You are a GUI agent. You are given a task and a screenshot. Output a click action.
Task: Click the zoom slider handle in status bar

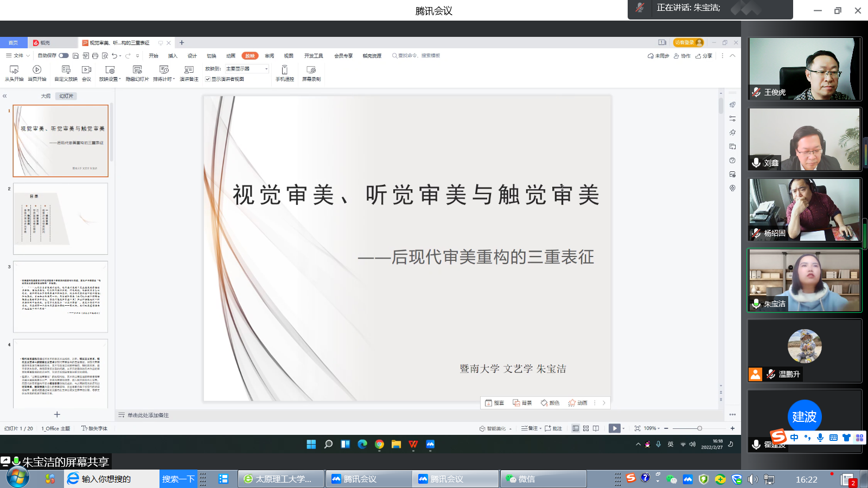[x=699, y=428]
